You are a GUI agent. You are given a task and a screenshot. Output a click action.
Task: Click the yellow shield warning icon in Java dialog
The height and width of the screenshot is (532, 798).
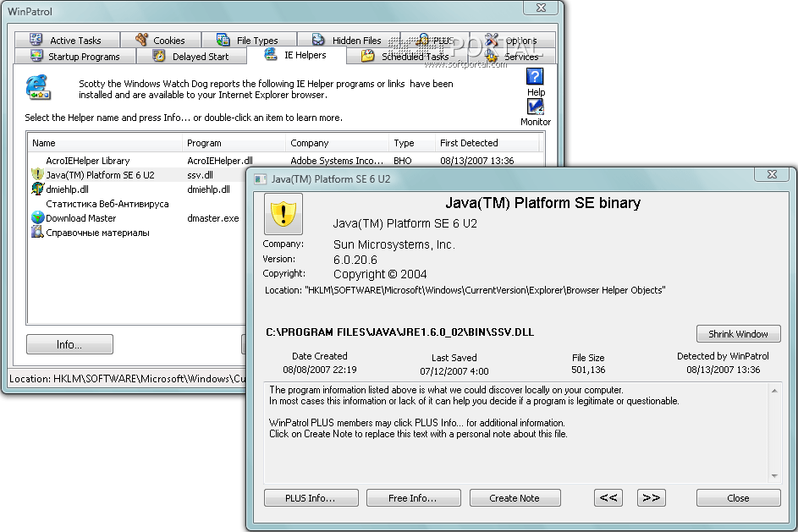(x=283, y=214)
